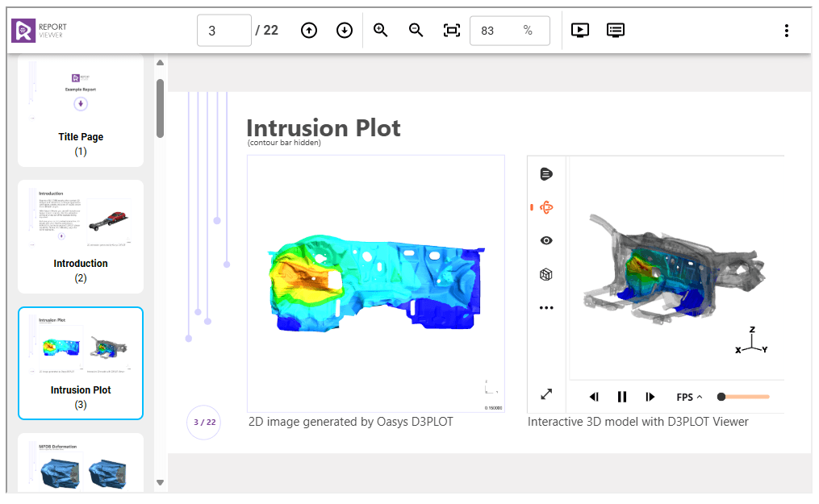This screenshot has height=504, width=819.
Task: Step forward one animation frame
Action: [650, 397]
